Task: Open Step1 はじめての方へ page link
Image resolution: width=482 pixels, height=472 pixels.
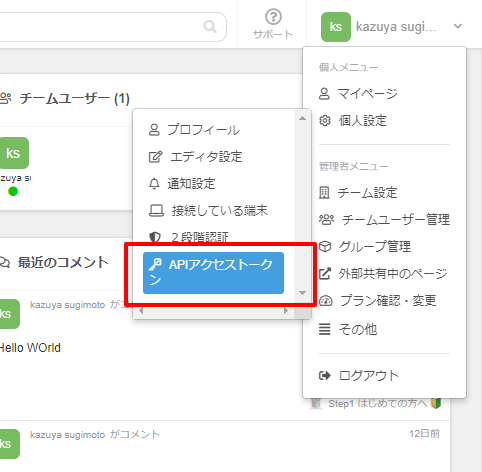Action: click(377, 403)
